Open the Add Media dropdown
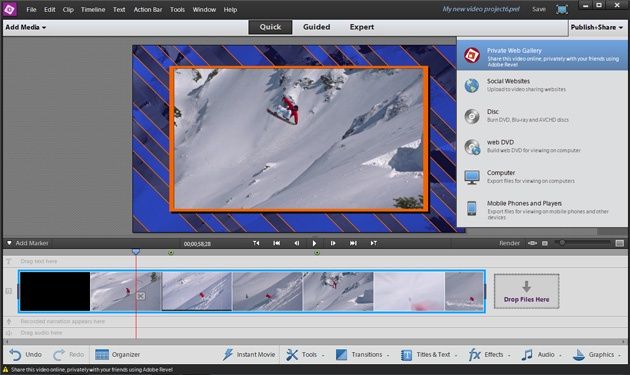Viewport: 630px width, 375px height. point(26,27)
